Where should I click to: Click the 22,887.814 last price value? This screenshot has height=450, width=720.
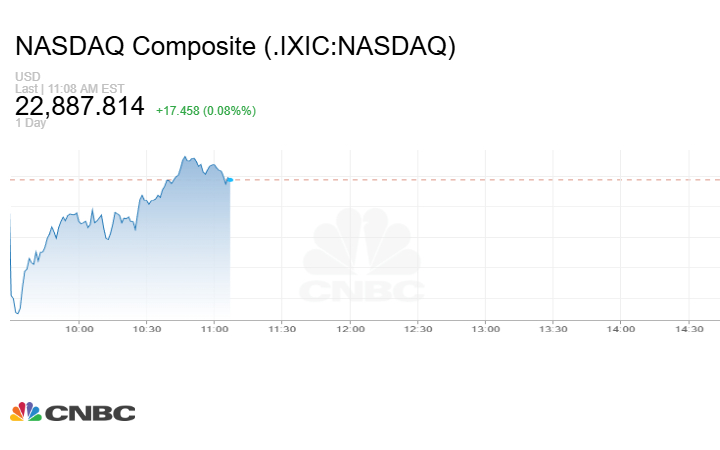(80, 106)
